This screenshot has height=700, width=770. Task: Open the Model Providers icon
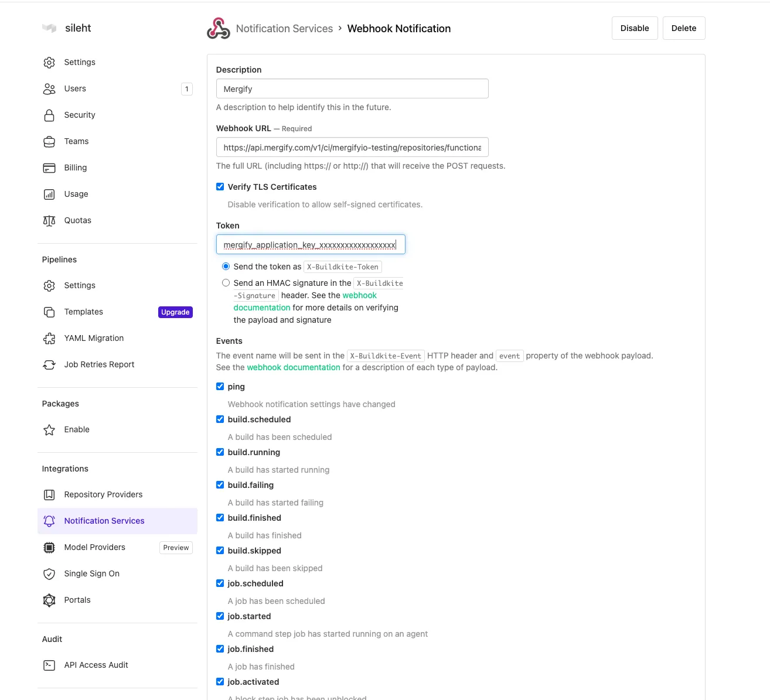point(49,547)
